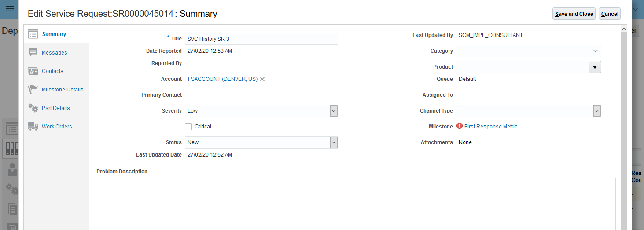Open the First Response Metric link
This screenshot has width=644, height=230.
click(491, 127)
